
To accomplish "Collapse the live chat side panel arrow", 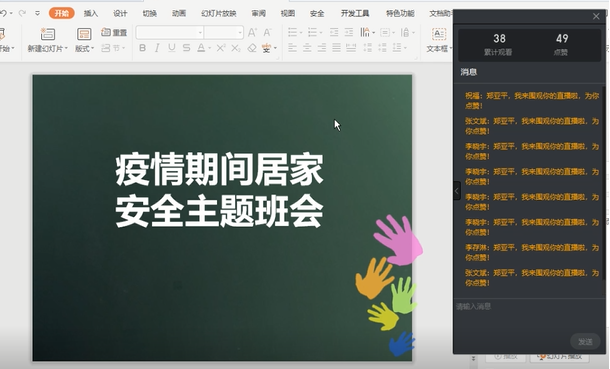I will pyautogui.click(x=457, y=191).
